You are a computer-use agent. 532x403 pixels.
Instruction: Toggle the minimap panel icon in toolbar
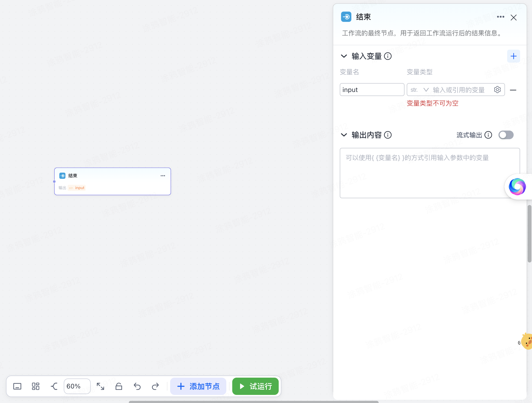pos(17,386)
